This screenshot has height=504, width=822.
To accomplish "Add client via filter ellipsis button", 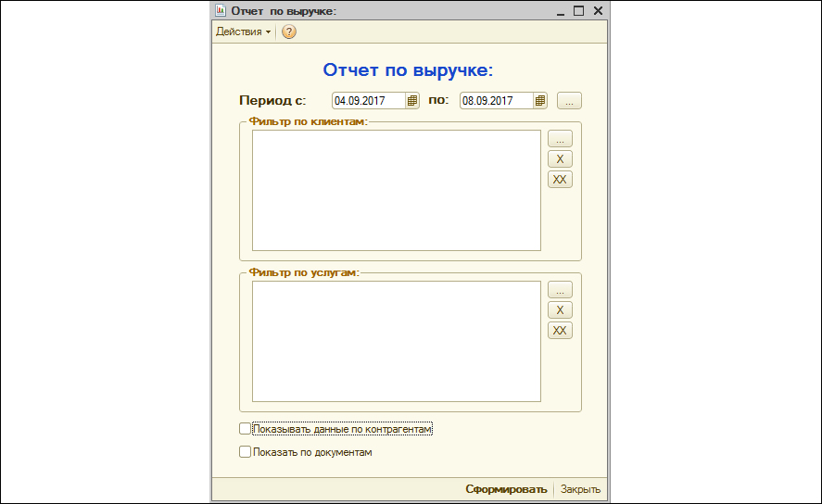I will point(560,139).
